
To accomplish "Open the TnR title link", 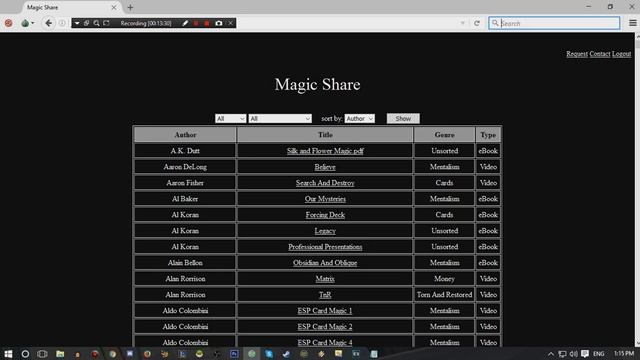I will pos(325,294).
